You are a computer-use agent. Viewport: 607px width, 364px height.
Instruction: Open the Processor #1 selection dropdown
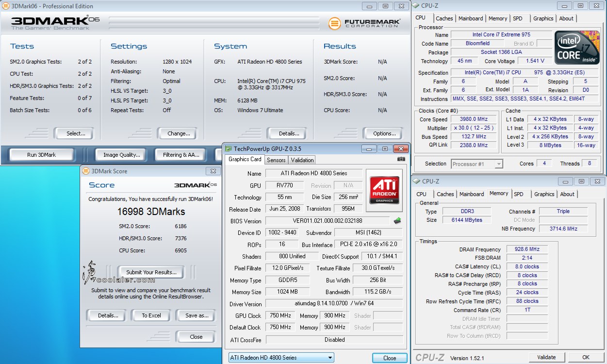tap(477, 164)
